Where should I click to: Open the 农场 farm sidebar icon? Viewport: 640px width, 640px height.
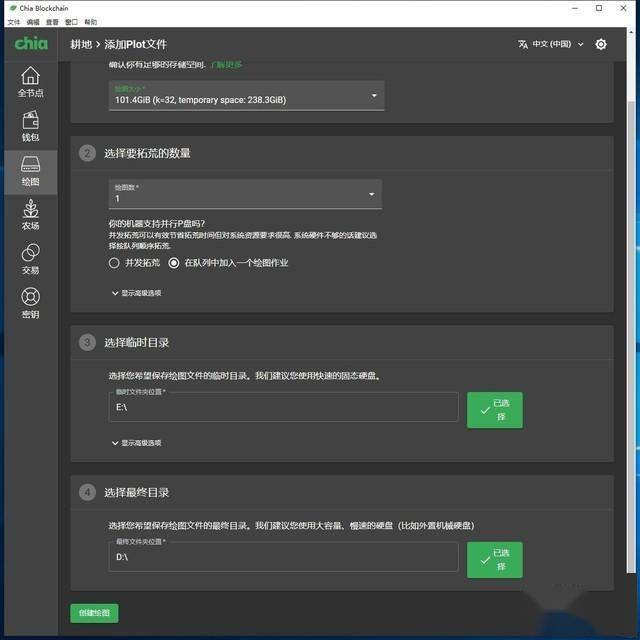pyautogui.click(x=31, y=215)
